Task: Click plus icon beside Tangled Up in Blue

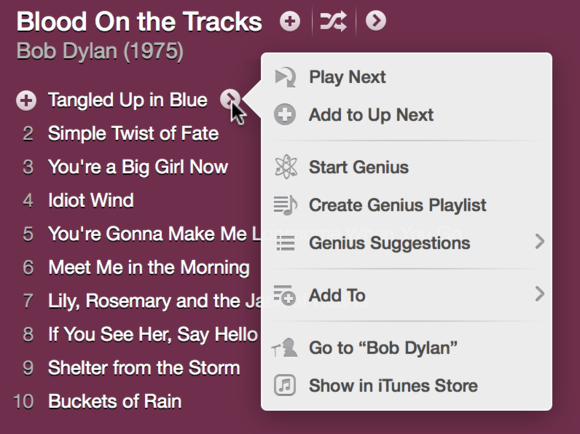Action: click(x=26, y=100)
